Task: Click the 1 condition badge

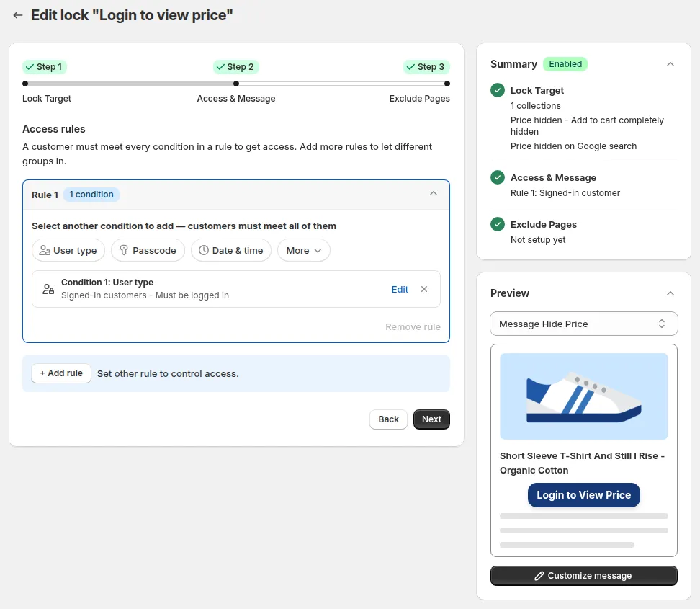Action: click(91, 195)
